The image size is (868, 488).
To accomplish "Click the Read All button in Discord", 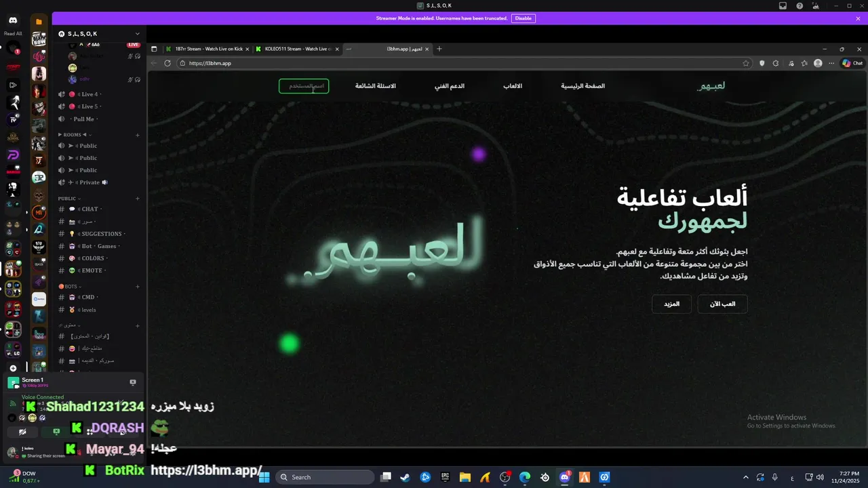I will point(13,33).
